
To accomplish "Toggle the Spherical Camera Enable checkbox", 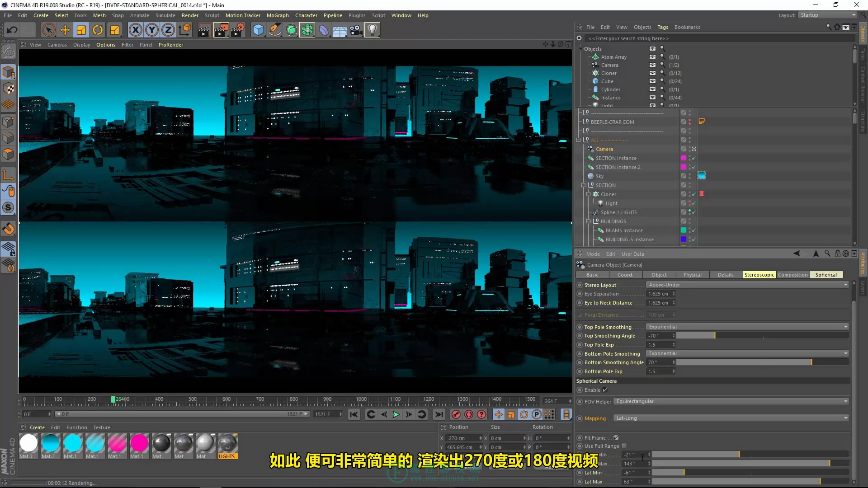I will (x=605, y=390).
